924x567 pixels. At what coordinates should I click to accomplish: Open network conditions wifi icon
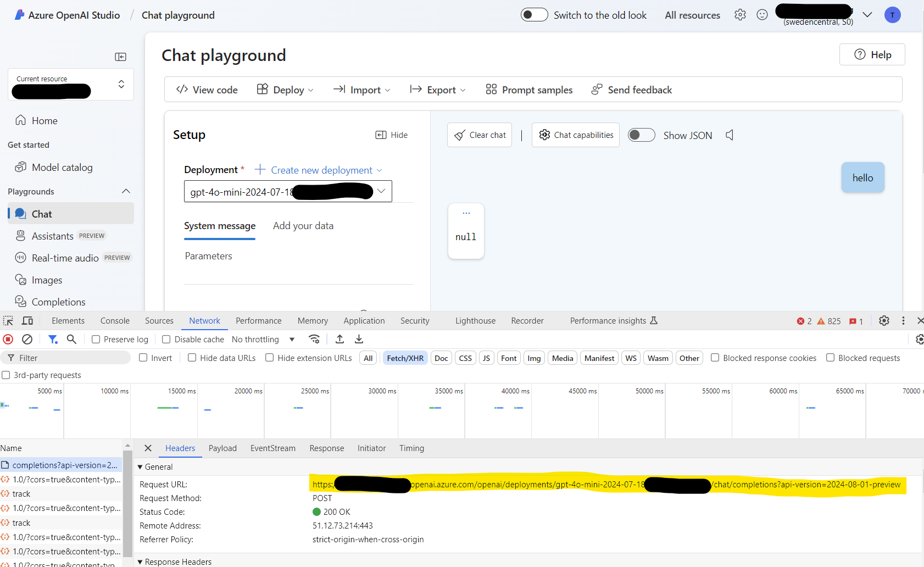pyautogui.click(x=314, y=340)
